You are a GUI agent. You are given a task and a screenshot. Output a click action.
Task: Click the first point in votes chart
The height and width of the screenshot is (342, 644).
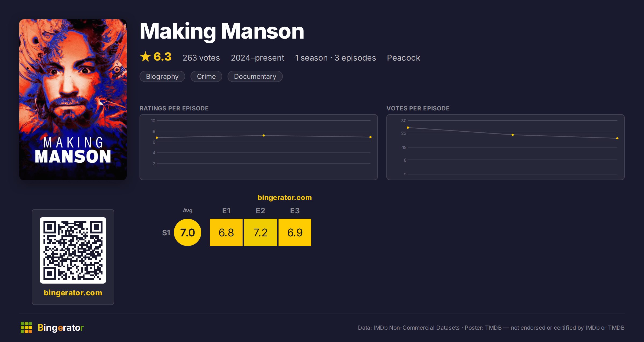(408, 128)
